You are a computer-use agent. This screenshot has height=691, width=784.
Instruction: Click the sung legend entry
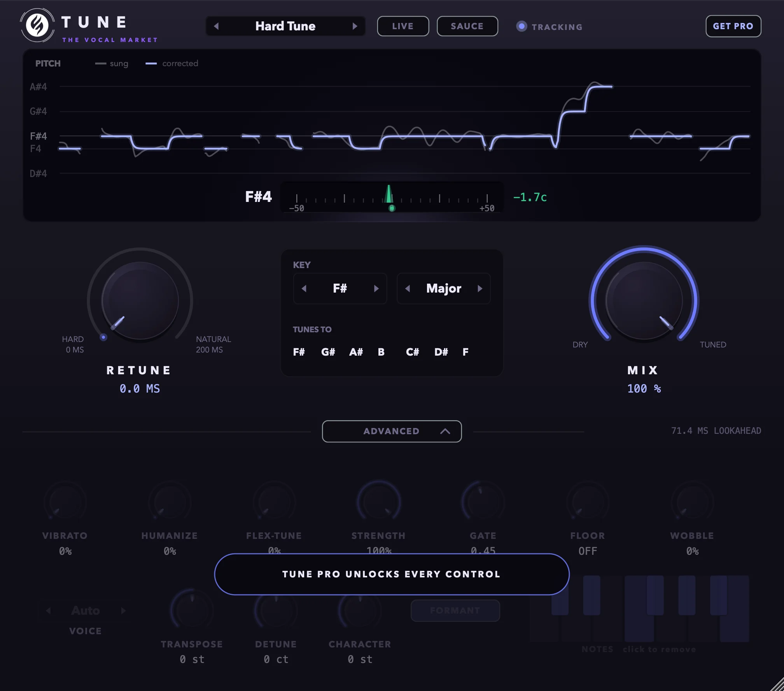(x=112, y=63)
